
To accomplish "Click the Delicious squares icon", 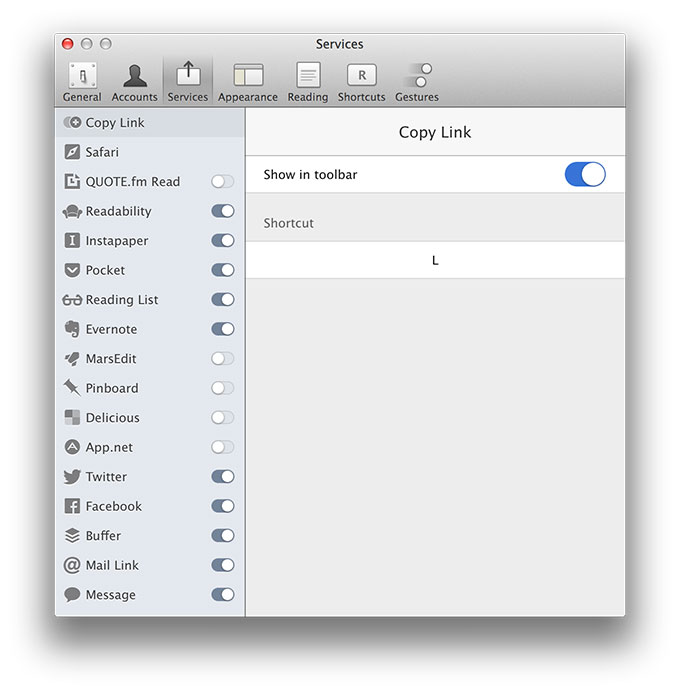I will pos(72,417).
